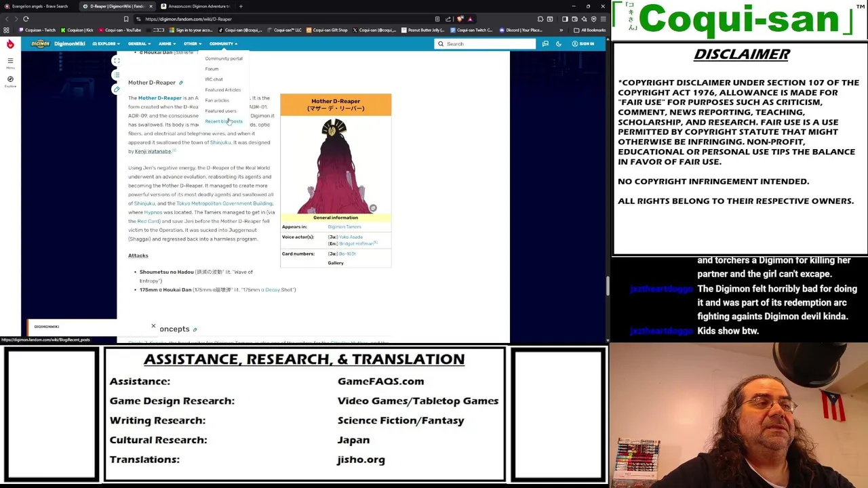Edit the Mother D-Reaper section pencil icon
The width and height of the screenshot is (868, 488).
(181, 83)
